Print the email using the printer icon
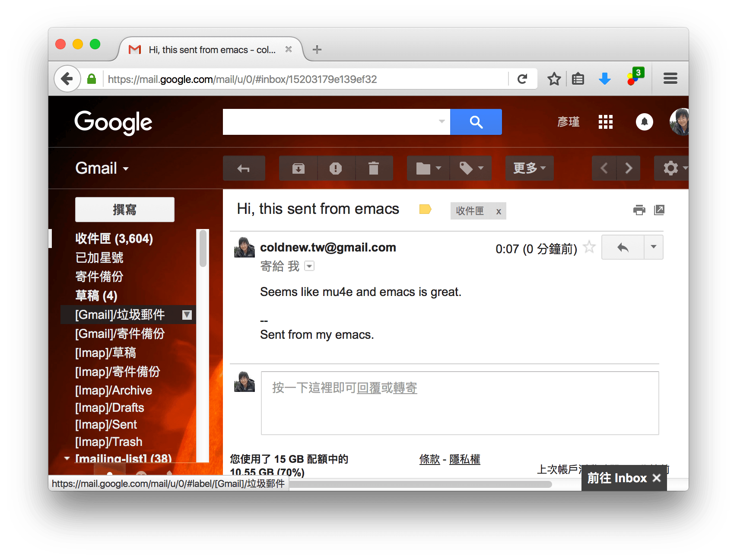Image resolution: width=737 pixels, height=560 pixels. [x=639, y=210]
